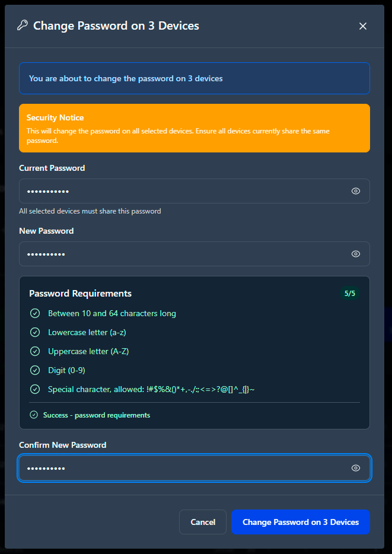This screenshot has width=392, height=554.
Task: Click the blue 3 devices info banner
Action: [195, 78]
